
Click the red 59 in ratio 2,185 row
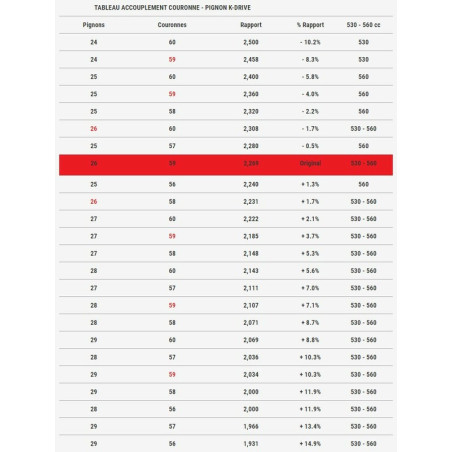pos(172,236)
